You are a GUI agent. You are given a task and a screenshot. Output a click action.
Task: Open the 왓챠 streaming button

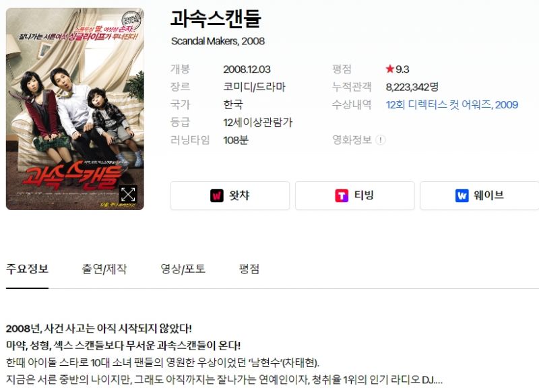coord(230,195)
